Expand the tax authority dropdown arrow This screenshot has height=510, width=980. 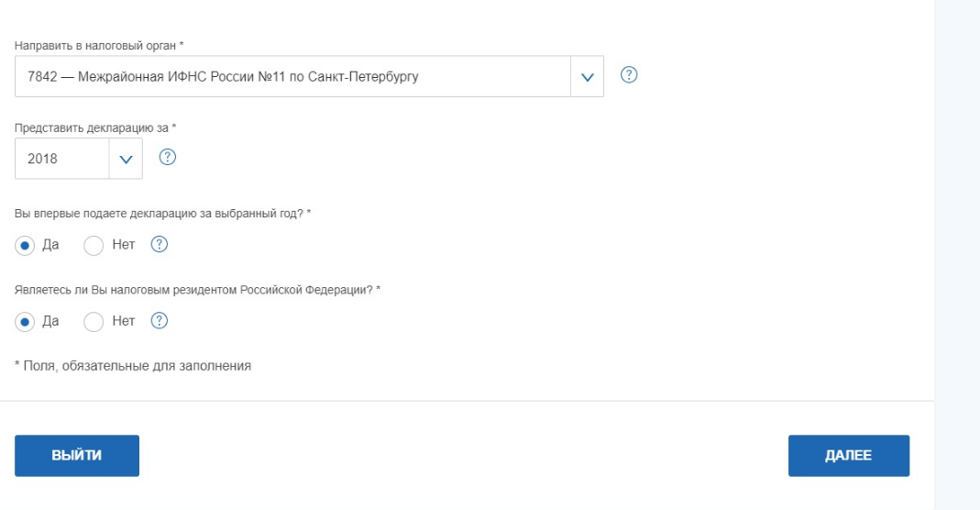point(587,77)
